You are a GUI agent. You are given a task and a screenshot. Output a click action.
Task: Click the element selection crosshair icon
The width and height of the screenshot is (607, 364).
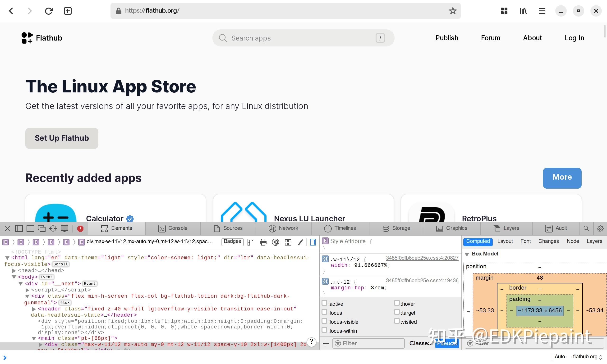click(x=53, y=229)
